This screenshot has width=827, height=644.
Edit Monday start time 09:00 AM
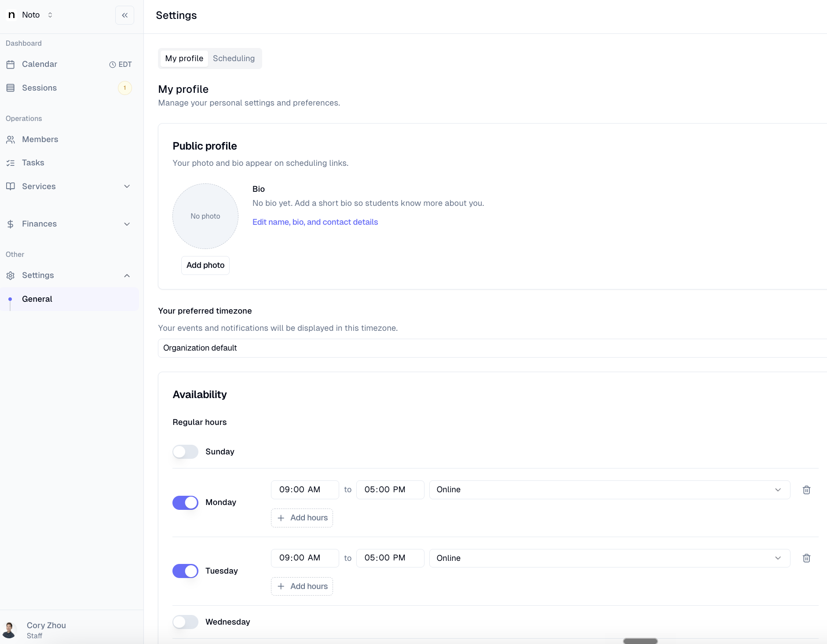305,490
